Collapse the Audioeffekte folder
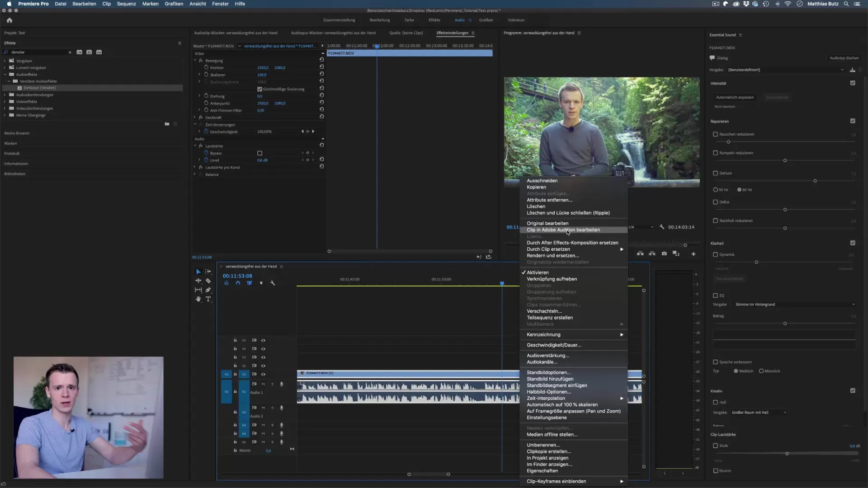Image resolution: width=868 pixels, height=488 pixels. coord(5,74)
